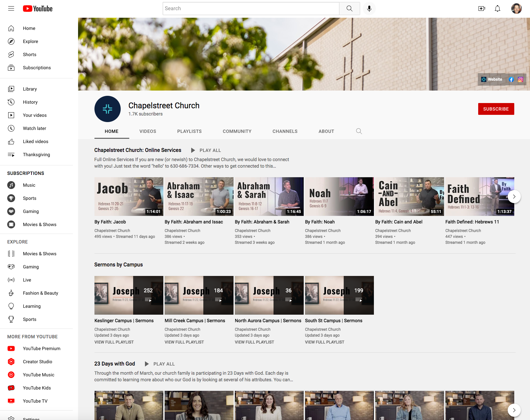Open Music subscription channel
Viewport: 530px width, 420px height.
click(x=36, y=185)
